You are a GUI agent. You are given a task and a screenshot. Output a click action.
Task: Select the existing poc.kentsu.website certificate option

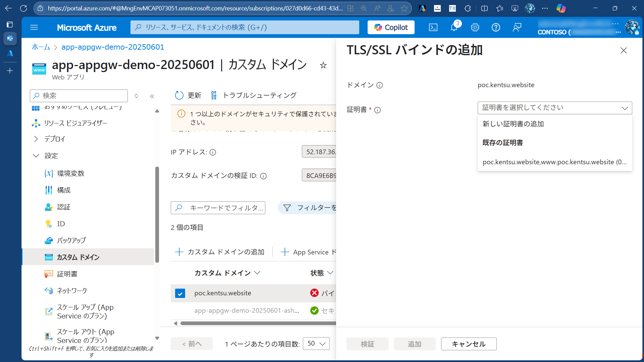[x=554, y=162]
